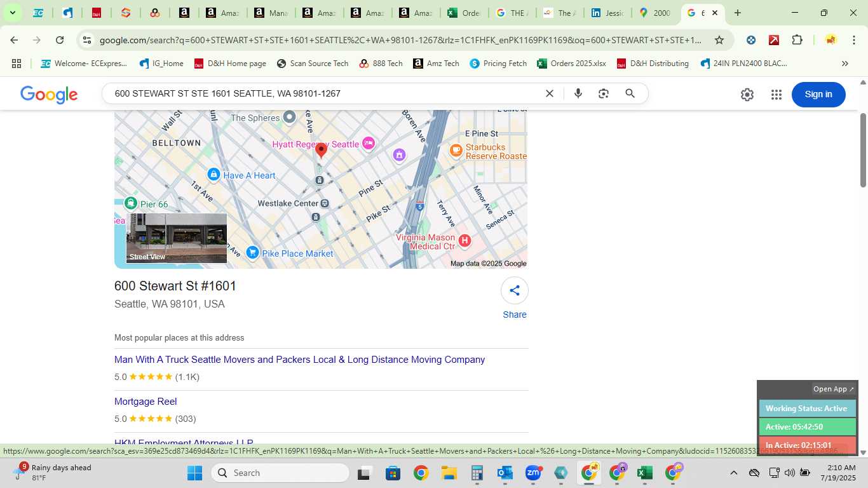Open the Amz Tech bookmark
868x488 pixels.
tap(436, 64)
